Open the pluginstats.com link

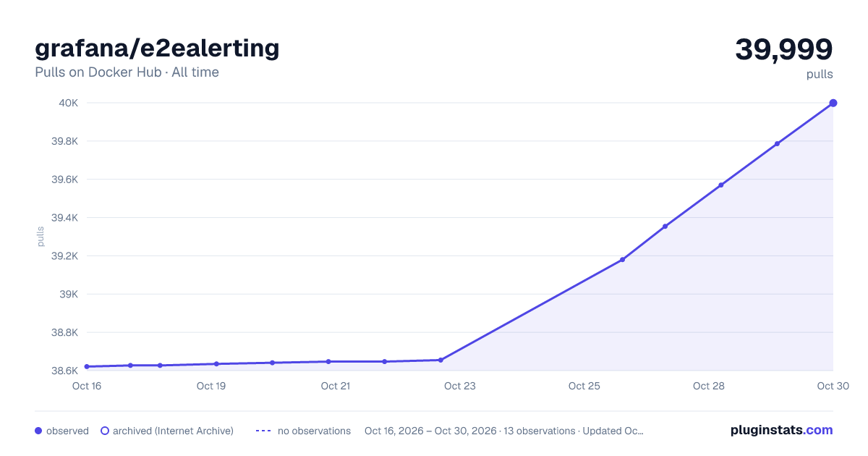pyautogui.click(x=782, y=430)
